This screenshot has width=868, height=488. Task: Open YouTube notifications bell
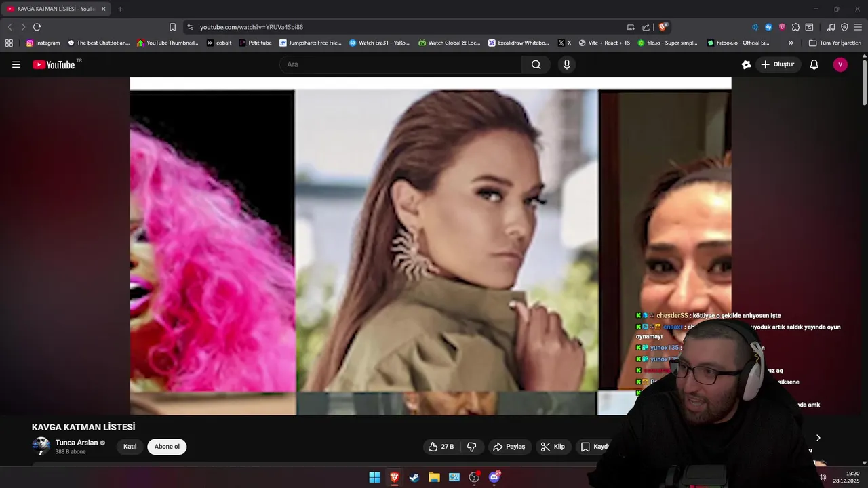coord(814,64)
